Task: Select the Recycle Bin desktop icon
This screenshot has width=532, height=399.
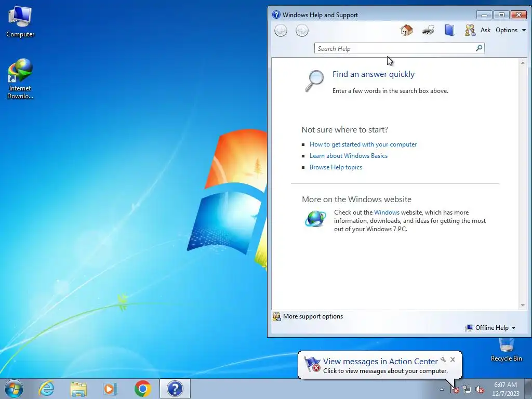Action: [x=506, y=350]
